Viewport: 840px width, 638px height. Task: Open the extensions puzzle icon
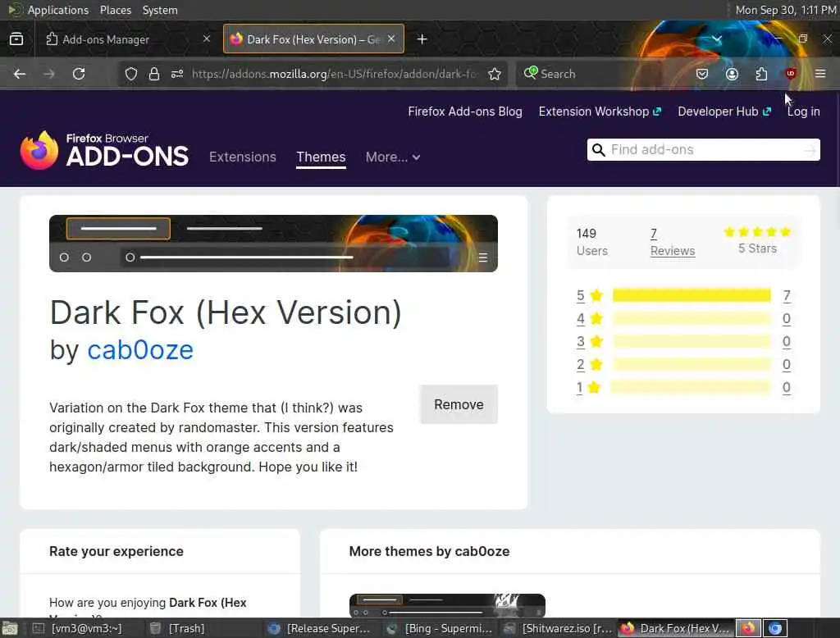761,74
